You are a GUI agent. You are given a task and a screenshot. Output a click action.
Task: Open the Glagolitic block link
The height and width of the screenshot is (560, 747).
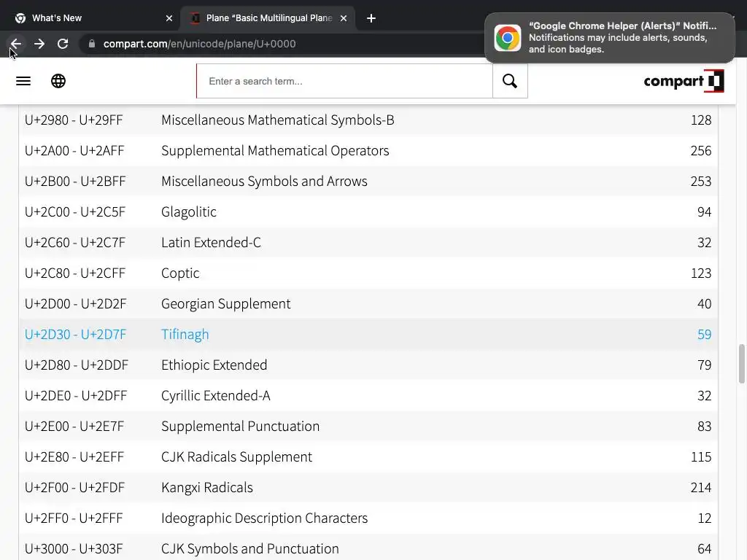coord(188,211)
